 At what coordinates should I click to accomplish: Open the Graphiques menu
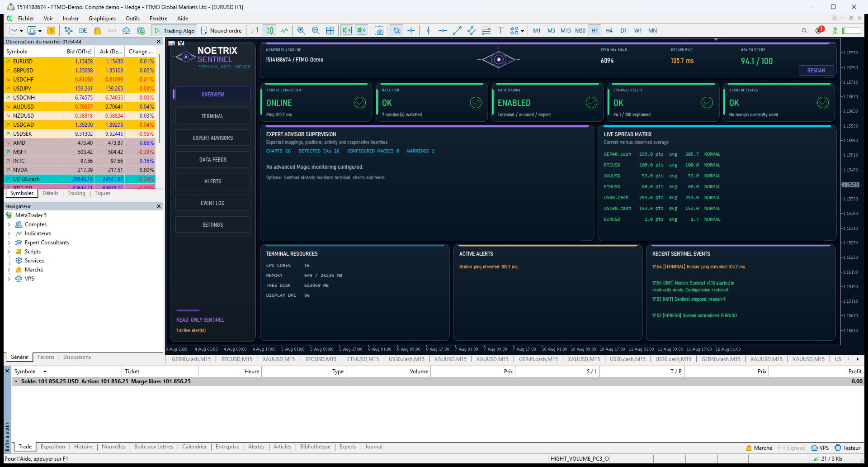pos(102,19)
